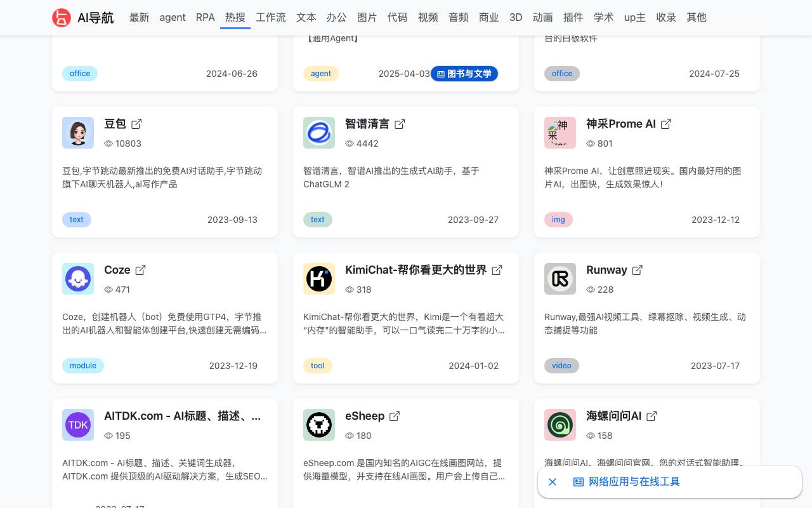Select the 代码 nav tab
The image size is (812, 508).
(398, 18)
